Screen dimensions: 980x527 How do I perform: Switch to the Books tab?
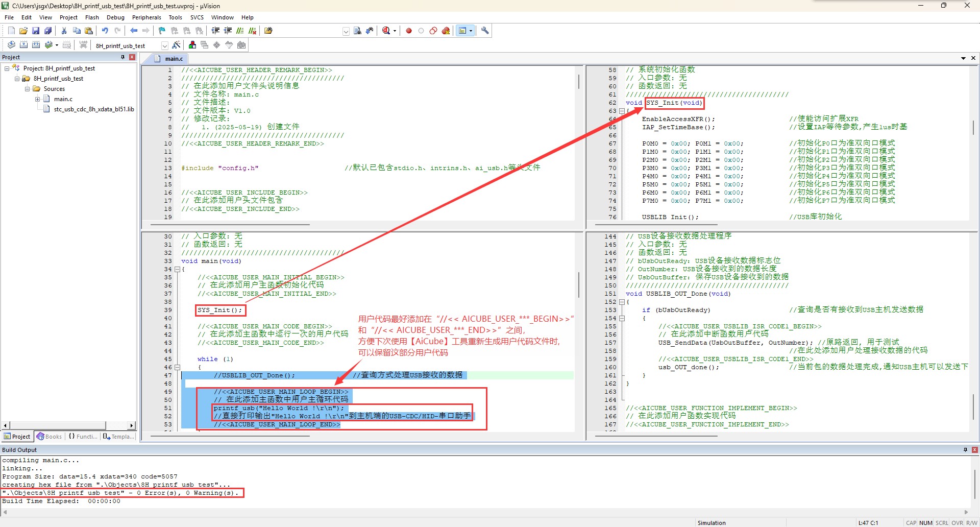click(x=50, y=437)
